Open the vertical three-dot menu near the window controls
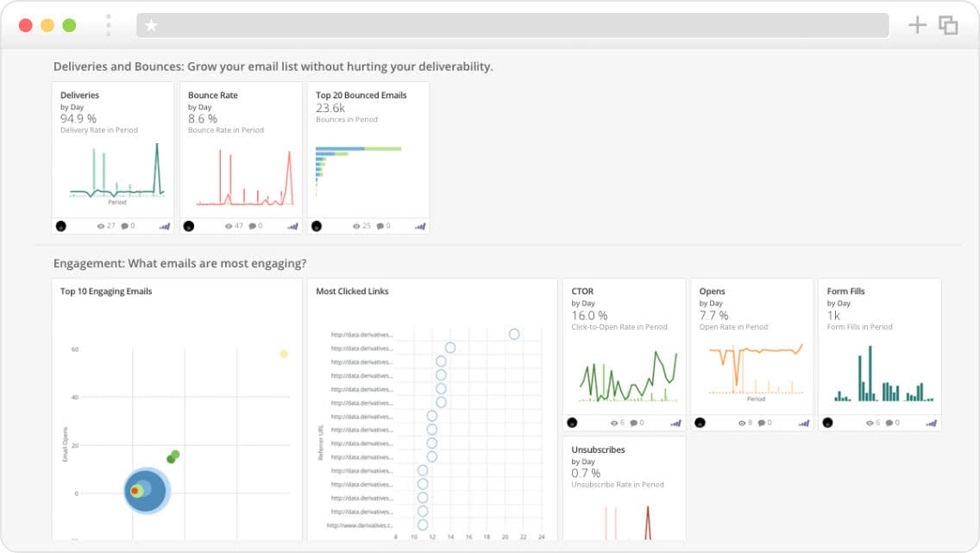Viewport: 980px width, 553px height. click(x=107, y=25)
